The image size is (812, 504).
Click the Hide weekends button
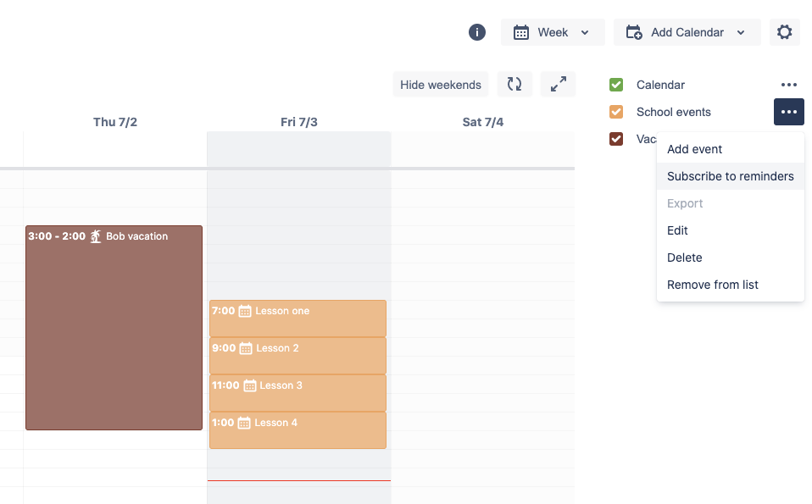(x=441, y=85)
